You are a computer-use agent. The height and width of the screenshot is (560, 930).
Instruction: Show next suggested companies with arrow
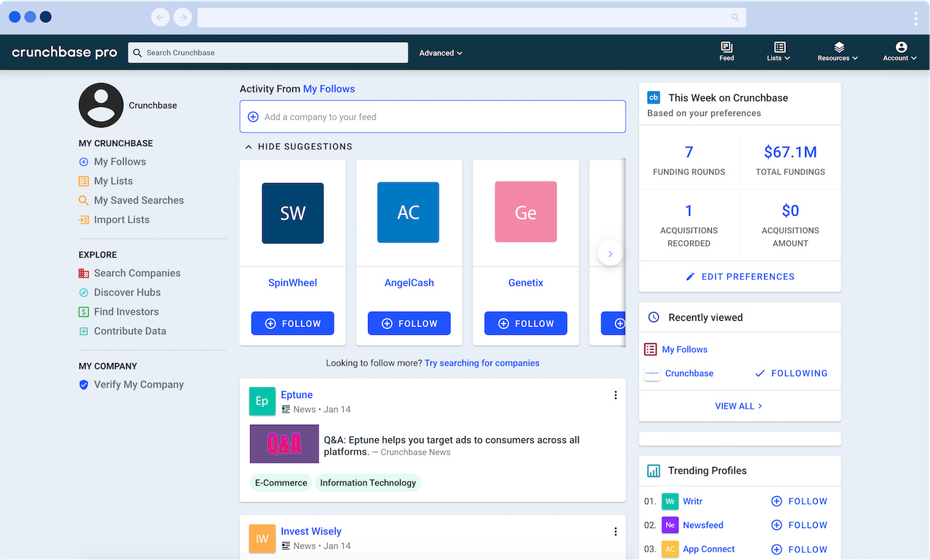click(x=610, y=254)
